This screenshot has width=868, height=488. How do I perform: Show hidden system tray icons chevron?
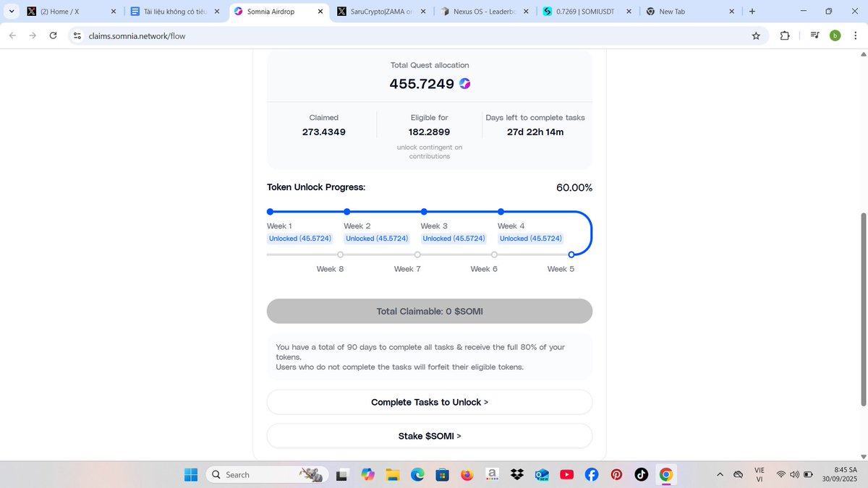click(720, 474)
